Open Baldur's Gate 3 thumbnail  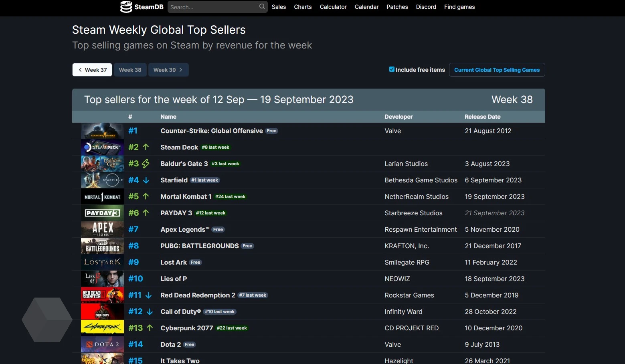(102, 164)
